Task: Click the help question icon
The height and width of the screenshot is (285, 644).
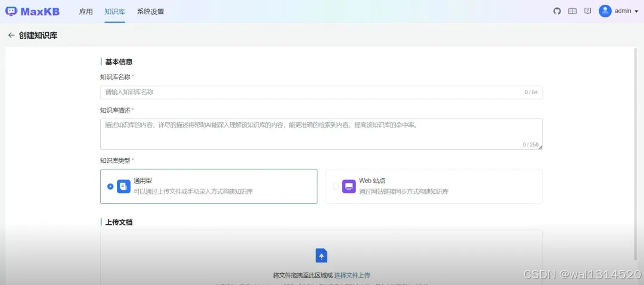Action: (x=588, y=11)
